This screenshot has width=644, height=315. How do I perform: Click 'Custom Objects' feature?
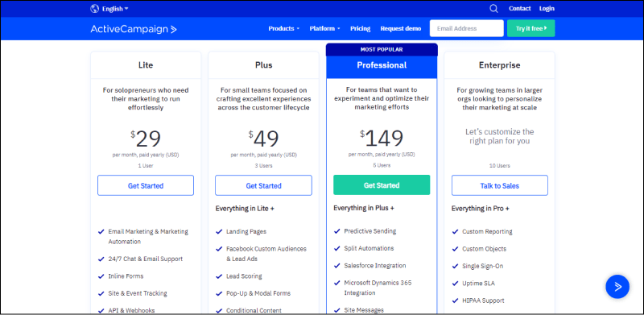click(485, 249)
